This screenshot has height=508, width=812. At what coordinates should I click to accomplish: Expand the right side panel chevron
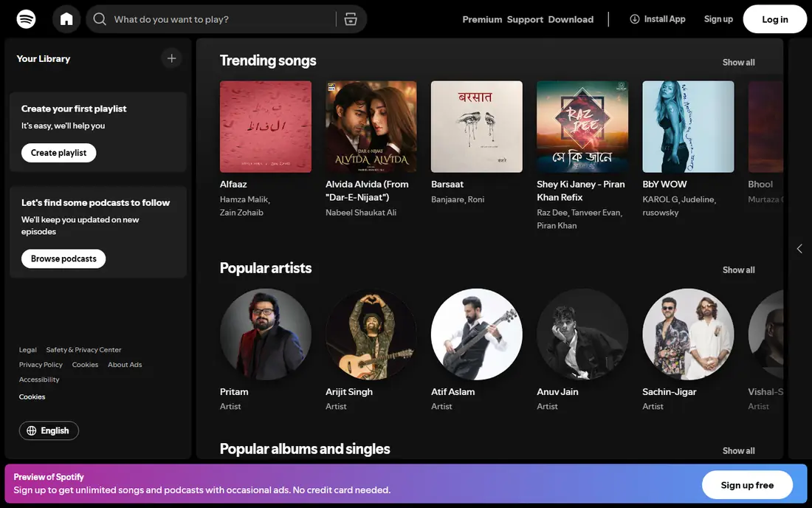[x=799, y=249]
